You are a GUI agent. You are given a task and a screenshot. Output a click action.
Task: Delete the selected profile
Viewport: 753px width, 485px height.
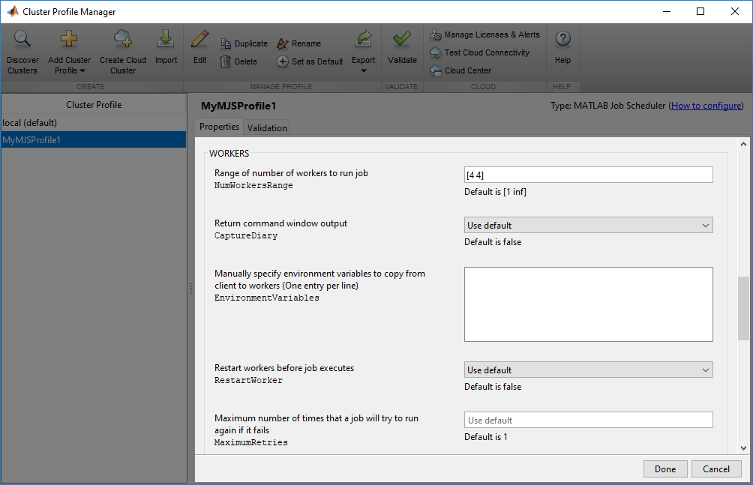pyautogui.click(x=239, y=61)
